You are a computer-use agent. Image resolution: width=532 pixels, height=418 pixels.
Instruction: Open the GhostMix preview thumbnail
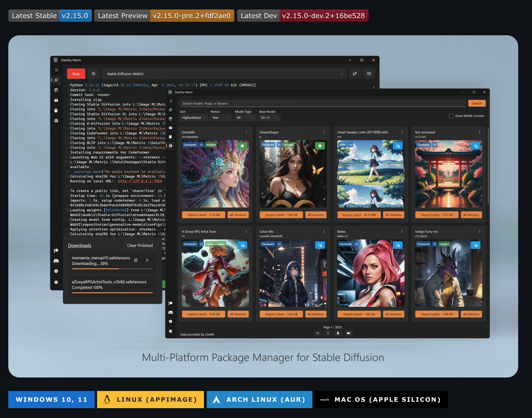[x=215, y=174]
